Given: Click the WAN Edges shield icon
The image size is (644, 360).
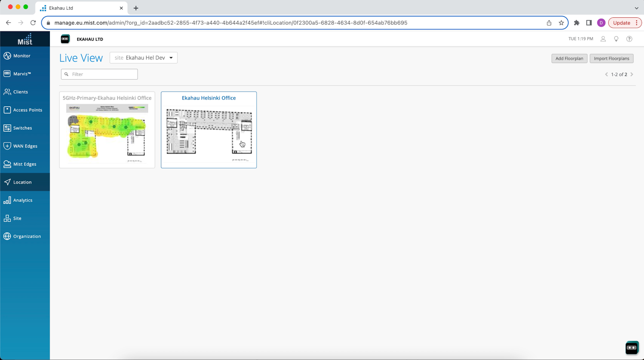Looking at the screenshot, I should tap(7, 146).
